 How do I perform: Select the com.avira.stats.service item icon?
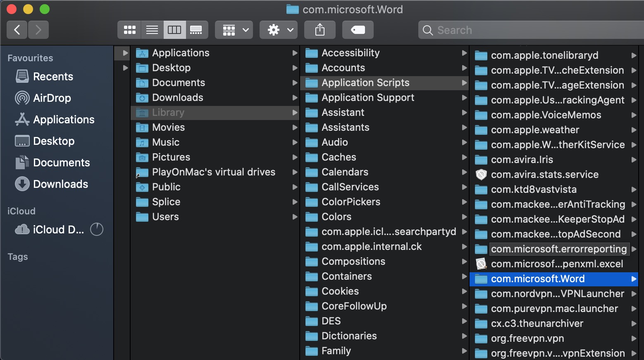[481, 175]
